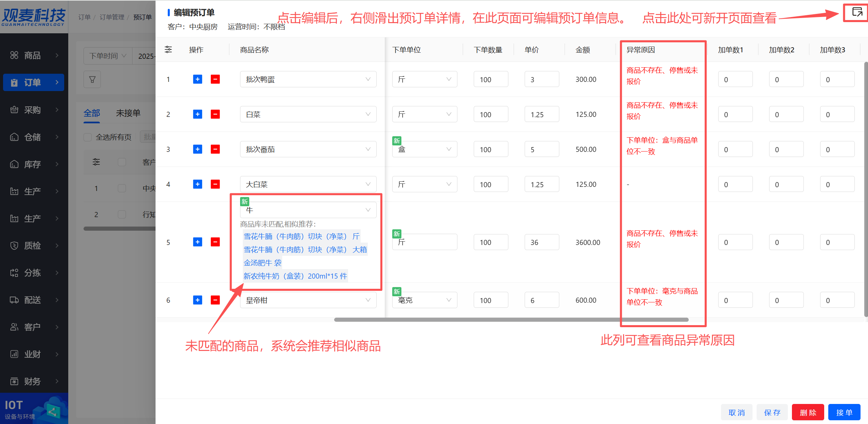
Task: Toggle the 全选所有页 checkbox
Action: [x=88, y=137]
